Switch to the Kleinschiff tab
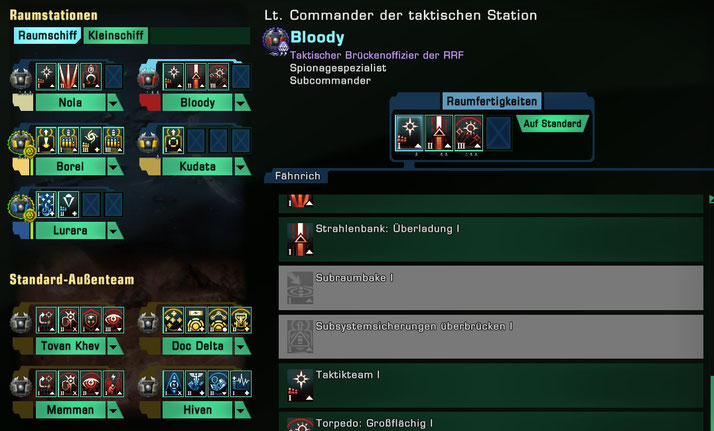Viewport: 714px width, 431px height. tap(116, 35)
